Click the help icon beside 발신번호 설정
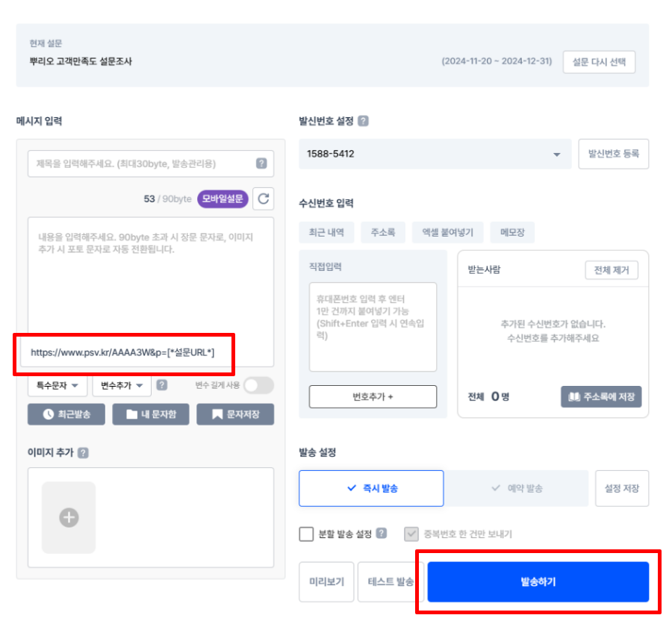Viewport: 672px width, 621px height. [x=363, y=121]
